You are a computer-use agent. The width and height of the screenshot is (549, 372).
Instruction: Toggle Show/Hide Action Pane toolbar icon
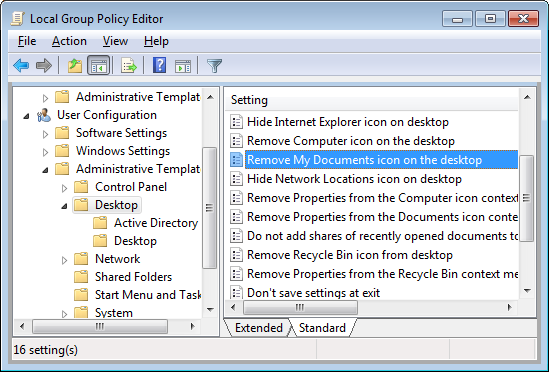coord(183,66)
